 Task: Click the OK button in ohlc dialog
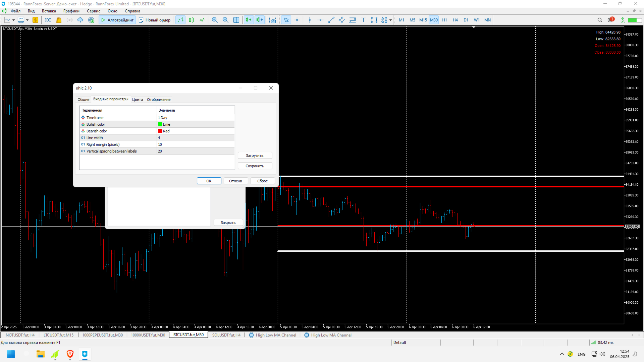[209, 181]
